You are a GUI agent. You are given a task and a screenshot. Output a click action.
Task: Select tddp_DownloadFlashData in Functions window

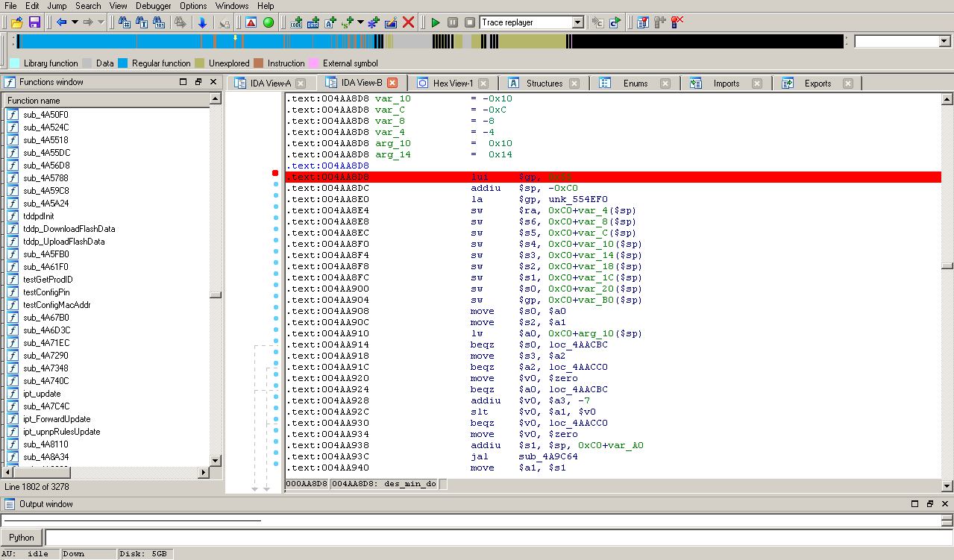coord(69,229)
